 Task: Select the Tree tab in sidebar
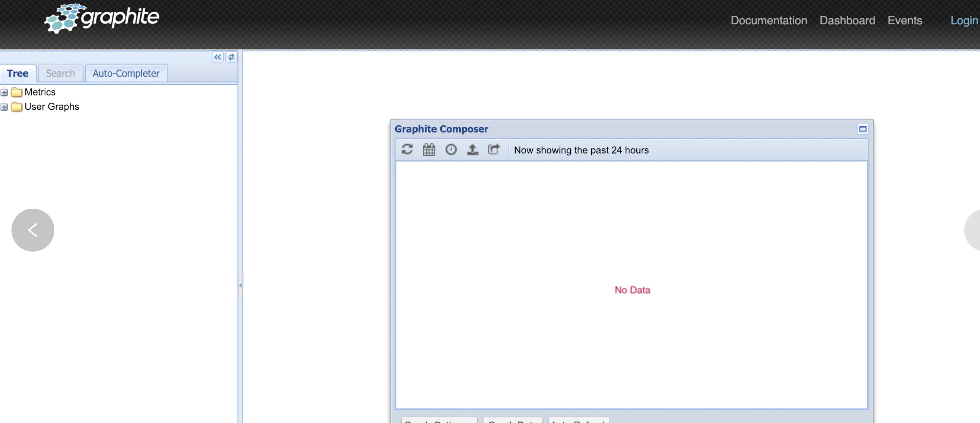click(18, 73)
